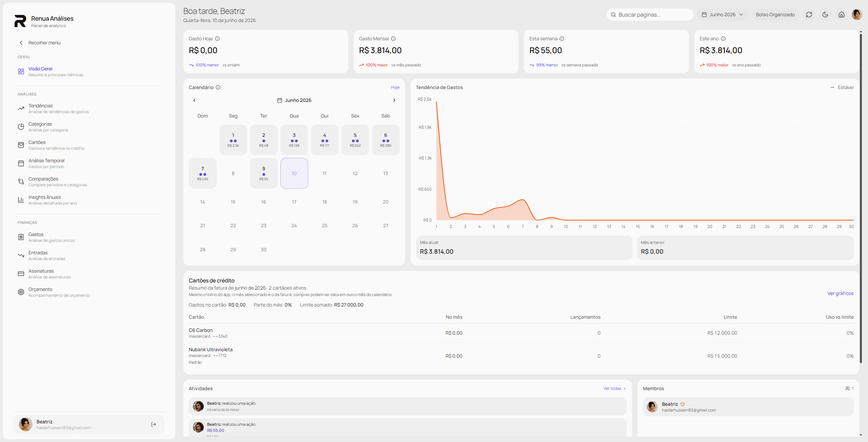Click the Entradas trend icon in sidebar
The height and width of the screenshot is (442, 868).
click(x=21, y=255)
